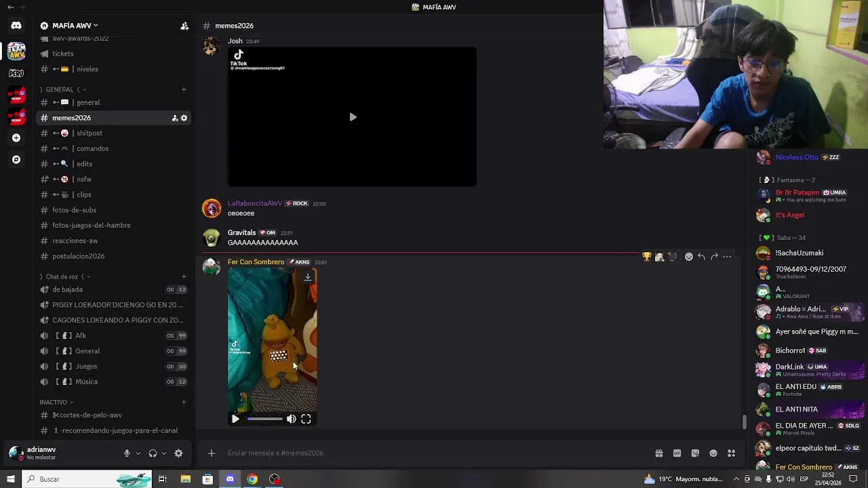
Task: Open the sticker picker
Action: tap(695, 453)
